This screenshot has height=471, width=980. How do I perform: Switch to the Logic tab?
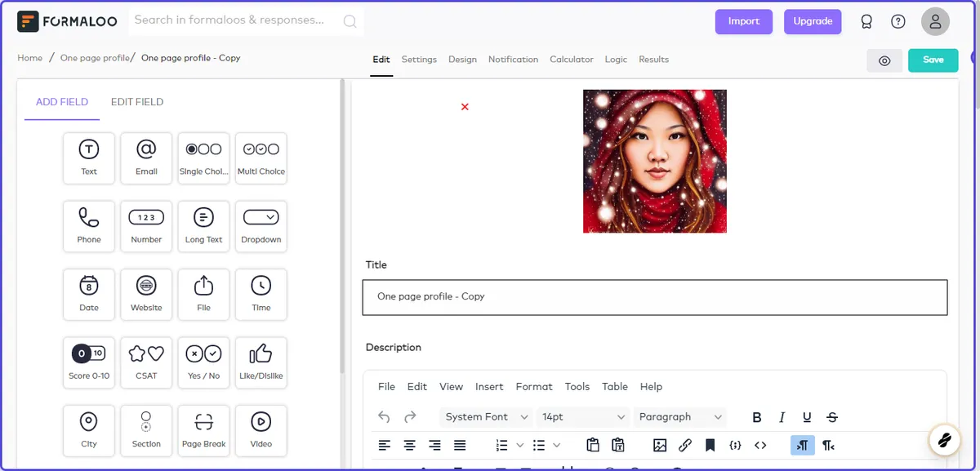(616, 60)
